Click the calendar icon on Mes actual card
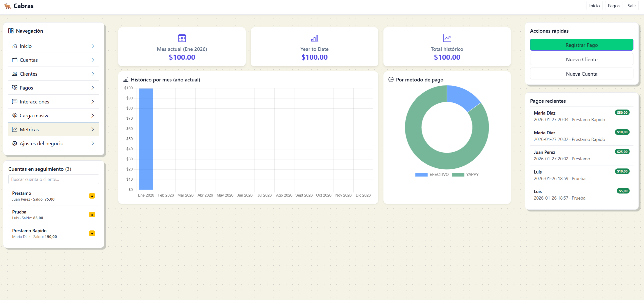This screenshot has height=300, width=644. pyautogui.click(x=182, y=38)
